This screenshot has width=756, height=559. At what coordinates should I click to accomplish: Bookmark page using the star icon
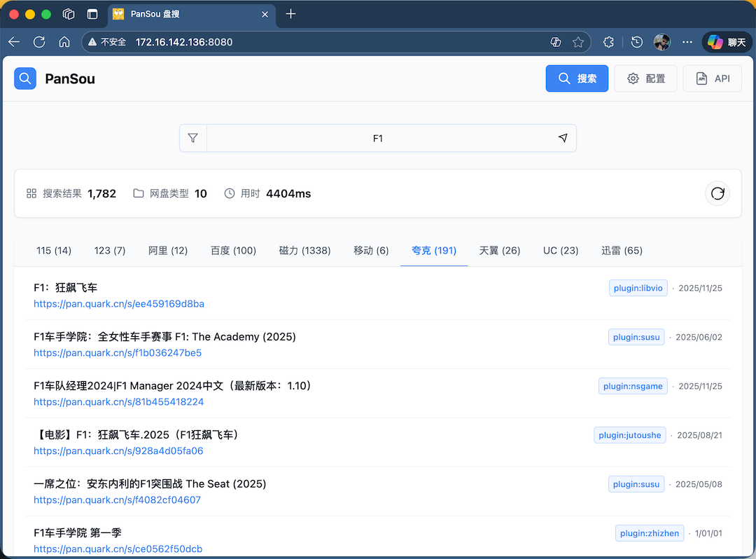578,42
